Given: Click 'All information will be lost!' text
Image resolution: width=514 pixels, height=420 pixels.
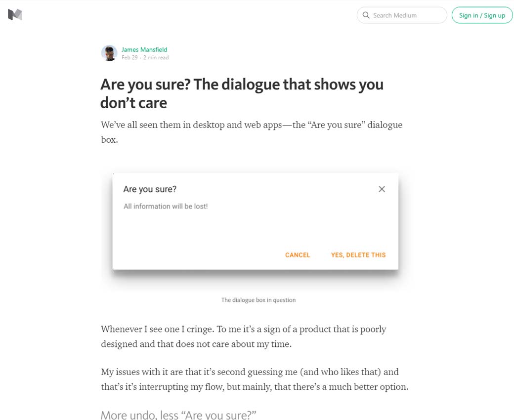Looking at the screenshot, I should [166, 206].
